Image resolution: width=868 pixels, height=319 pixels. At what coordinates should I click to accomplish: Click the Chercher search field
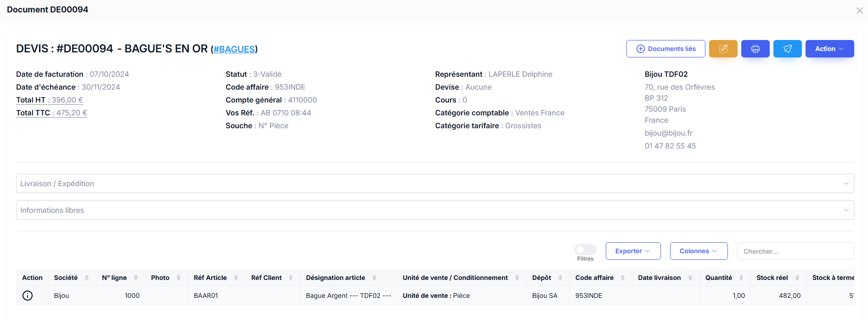click(795, 251)
